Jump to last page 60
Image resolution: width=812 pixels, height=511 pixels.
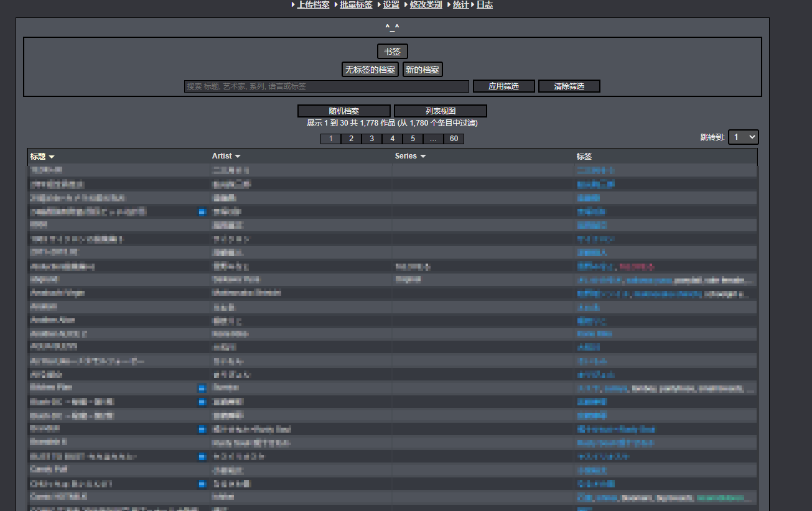[x=454, y=139]
